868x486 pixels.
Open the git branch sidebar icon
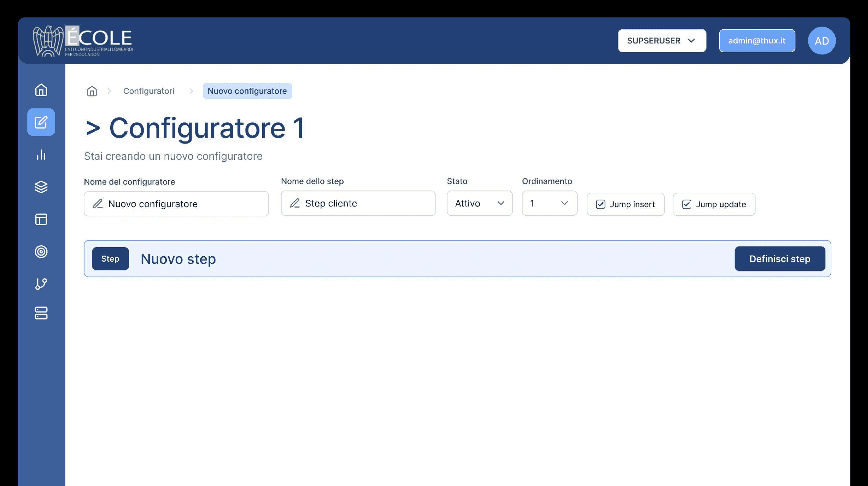(41, 284)
